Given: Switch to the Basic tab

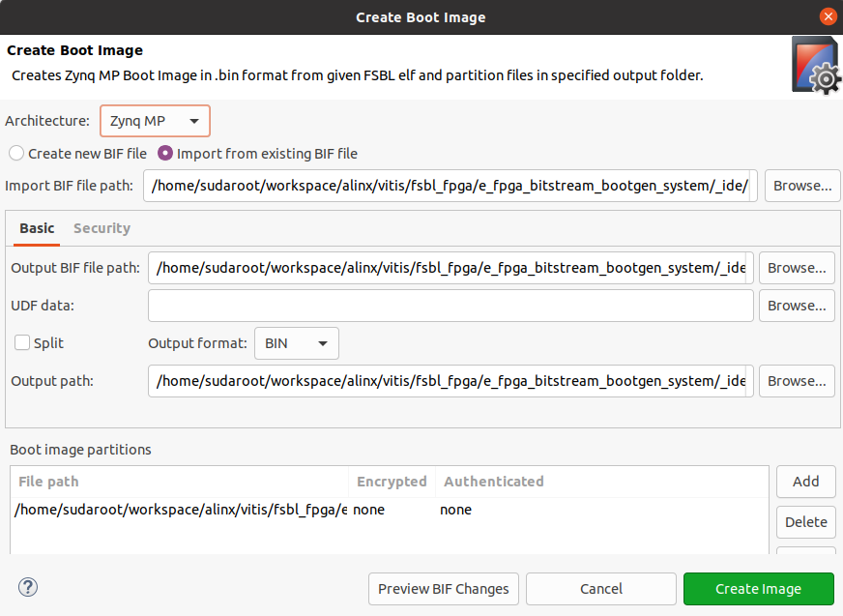Looking at the screenshot, I should click(36, 228).
